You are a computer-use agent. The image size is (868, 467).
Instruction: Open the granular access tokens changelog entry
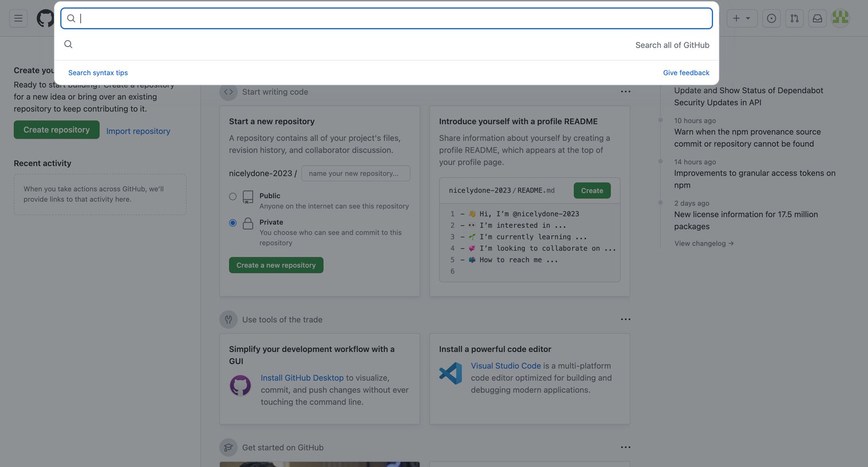[755, 179]
